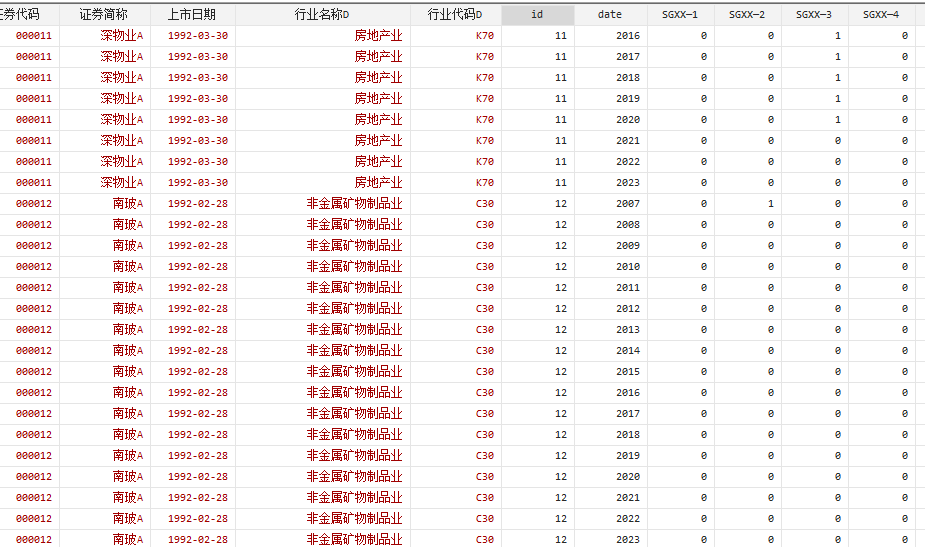Select the SGXX-2 column header

coord(747,15)
